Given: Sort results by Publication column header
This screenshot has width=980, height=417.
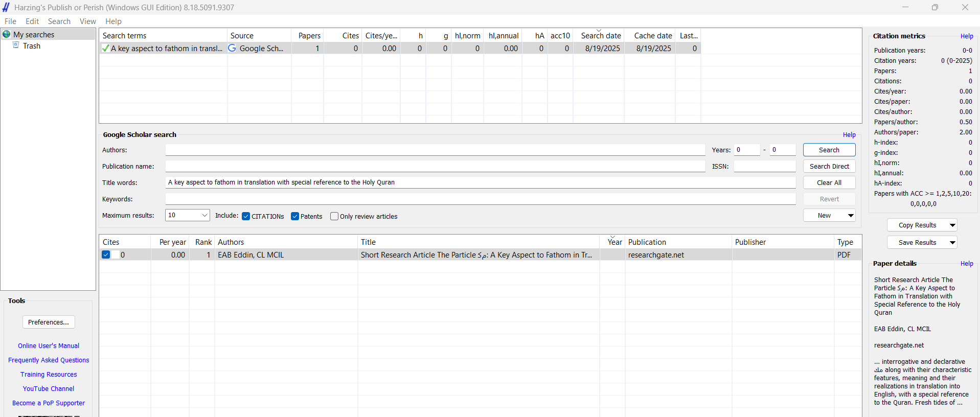Looking at the screenshot, I should pyautogui.click(x=679, y=242).
